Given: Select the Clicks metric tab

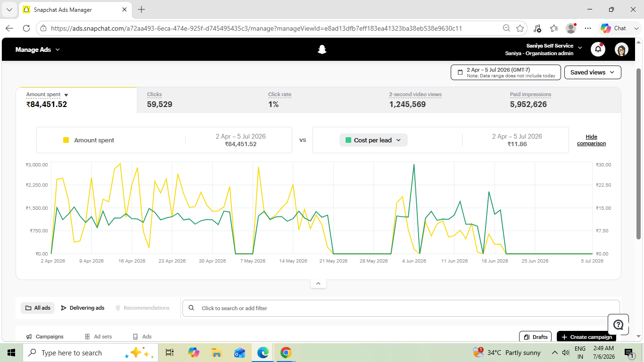Looking at the screenshot, I should pos(197,100).
